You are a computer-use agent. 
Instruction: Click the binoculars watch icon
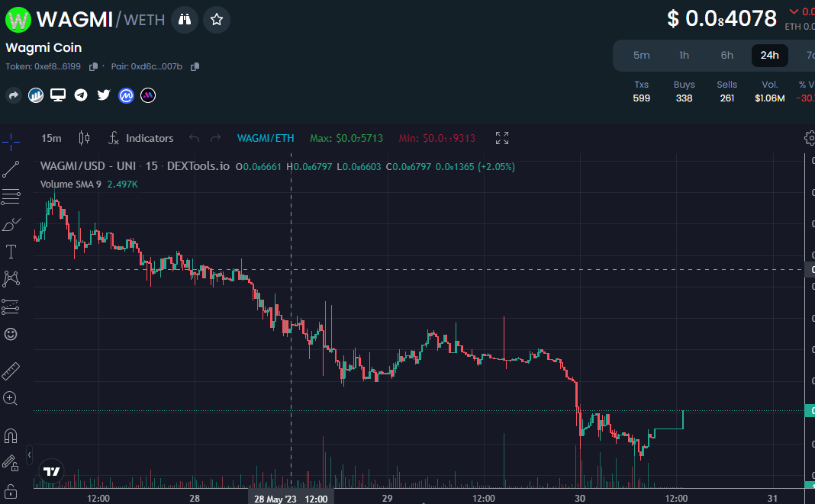(185, 20)
